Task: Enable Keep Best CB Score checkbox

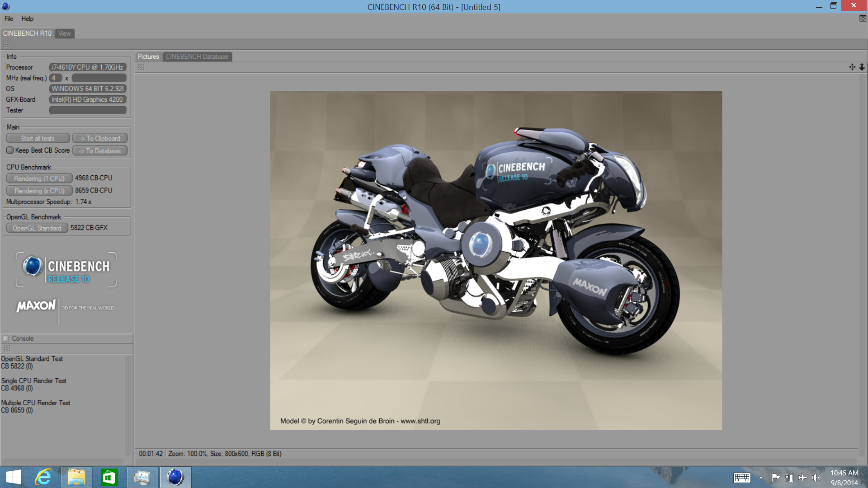Action: (x=10, y=150)
